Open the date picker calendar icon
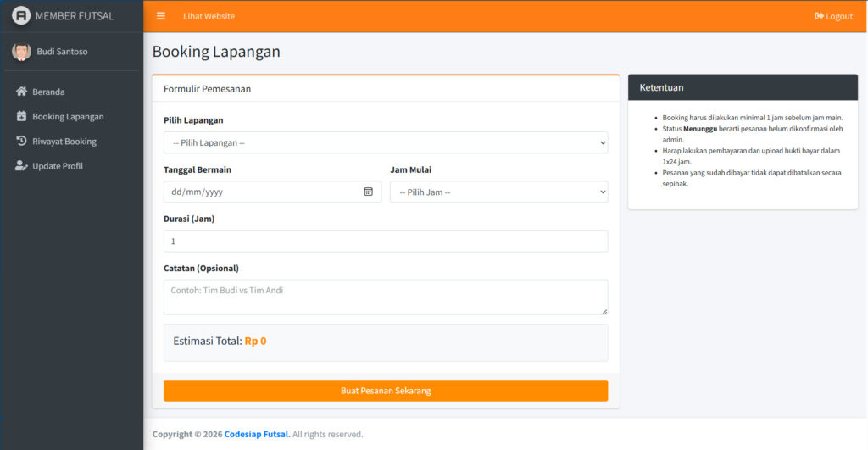The height and width of the screenshot is (450, 868). (x=369, y=192)
